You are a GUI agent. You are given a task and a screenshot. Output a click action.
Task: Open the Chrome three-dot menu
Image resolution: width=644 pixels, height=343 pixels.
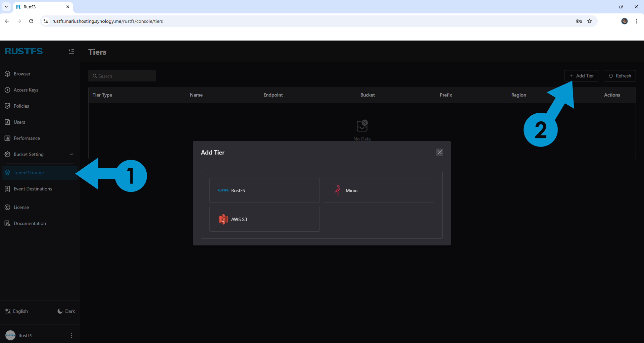click(637, 21)
